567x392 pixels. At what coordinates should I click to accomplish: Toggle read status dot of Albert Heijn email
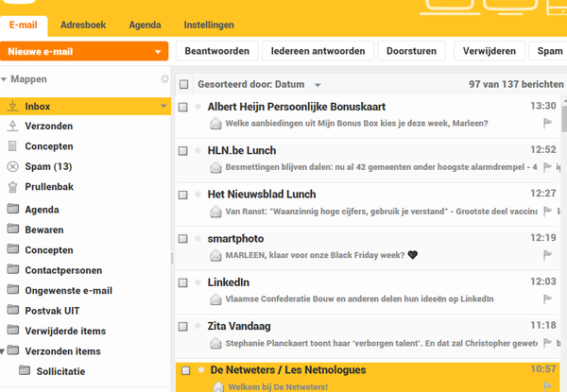(198, 107)
